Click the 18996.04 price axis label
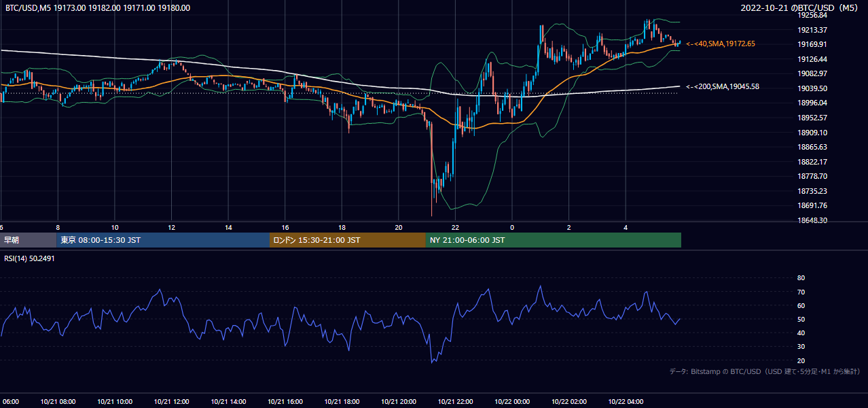868x408 pixels. (x=812, y=103)
